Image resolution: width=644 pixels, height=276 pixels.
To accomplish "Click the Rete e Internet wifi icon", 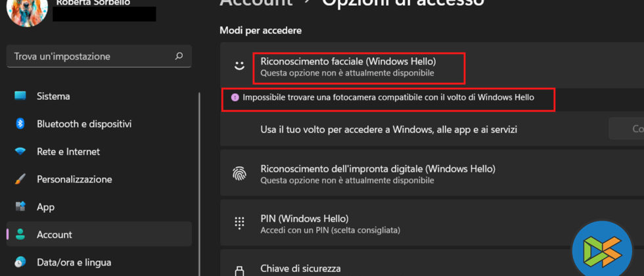I will pos(20,152).
